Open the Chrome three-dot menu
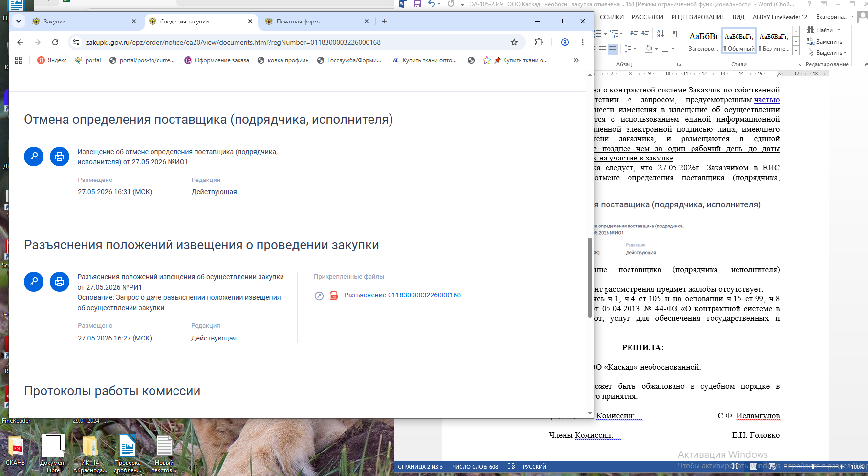 (583, 42)
